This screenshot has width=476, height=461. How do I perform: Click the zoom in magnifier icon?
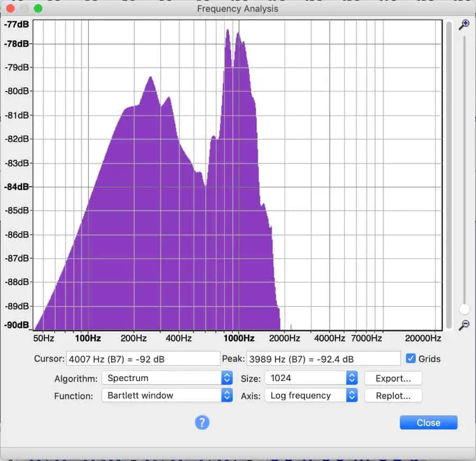coord(464,25)
